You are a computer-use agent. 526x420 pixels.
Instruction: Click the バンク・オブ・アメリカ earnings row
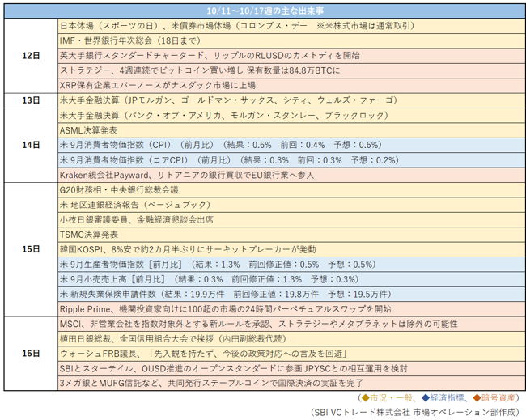[291, 116]
